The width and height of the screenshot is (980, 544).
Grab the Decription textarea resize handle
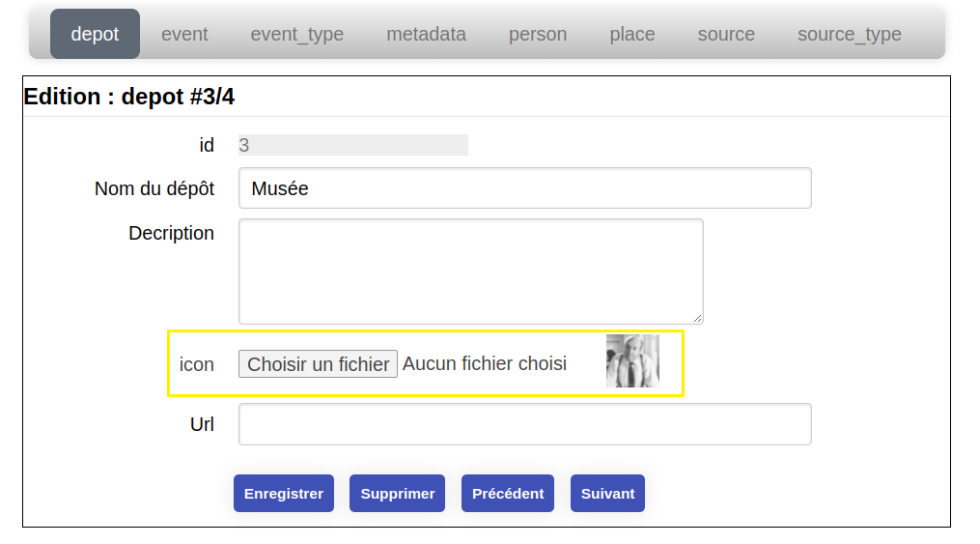(x=697, y=318)
